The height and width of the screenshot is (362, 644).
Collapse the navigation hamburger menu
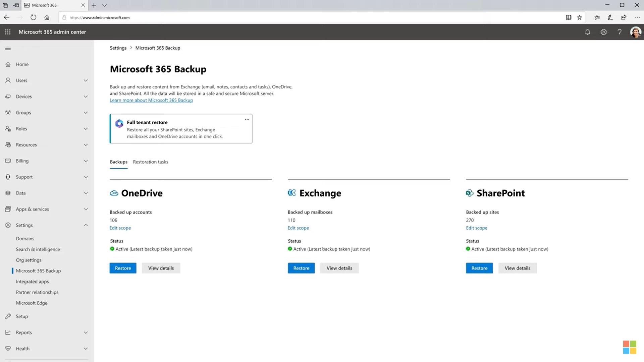[x=8, y=48]
